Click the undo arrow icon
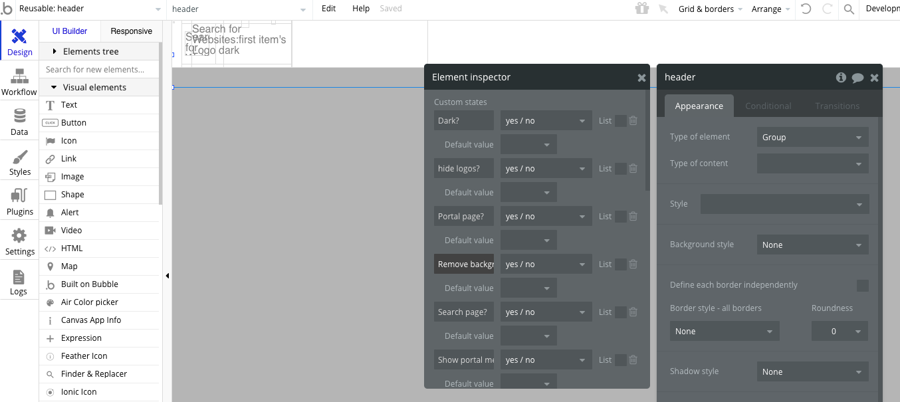This screenshot has height=402, width=900. tap(806, 9)
